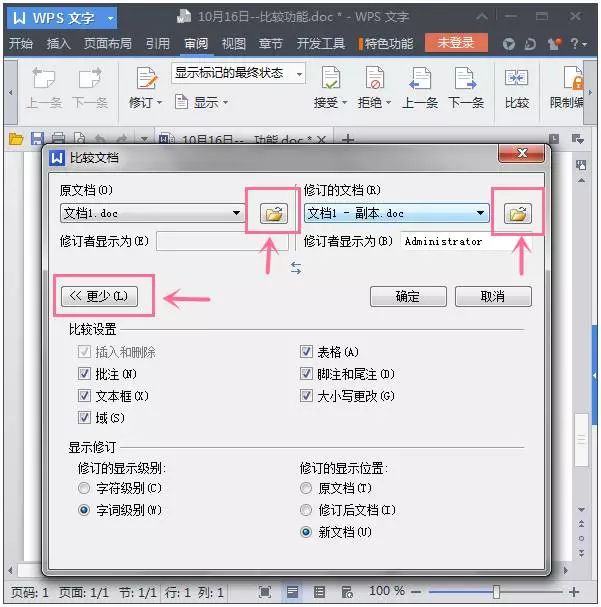
Task: Go to next revision (下一条) beside Compare
Action: point(466,79)
